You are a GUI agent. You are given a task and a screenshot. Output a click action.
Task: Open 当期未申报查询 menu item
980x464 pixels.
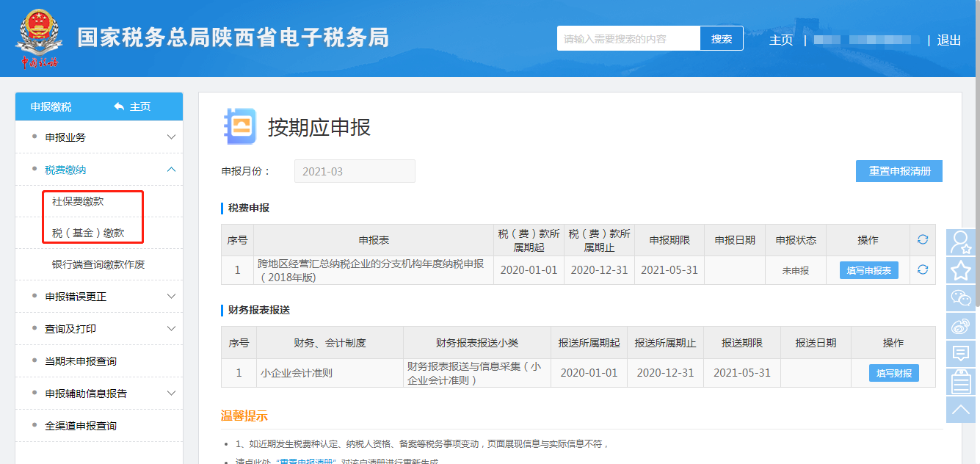pos(81,361)
